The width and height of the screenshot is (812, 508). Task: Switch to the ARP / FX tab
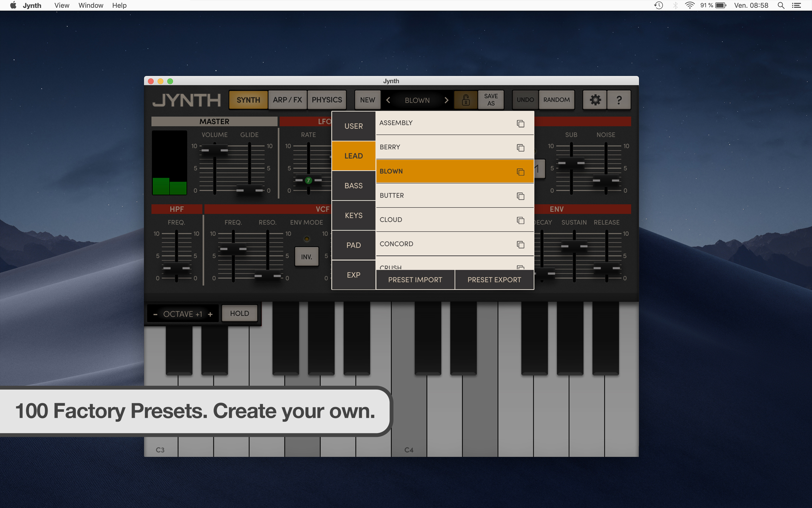(288, 100)
